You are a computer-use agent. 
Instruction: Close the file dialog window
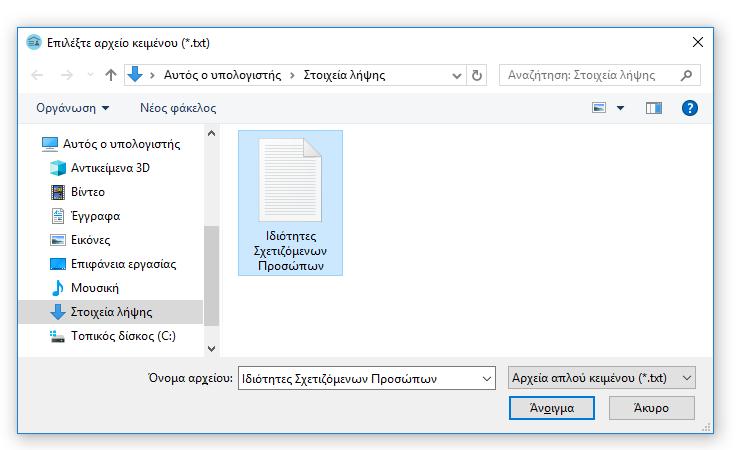point(698,42)
